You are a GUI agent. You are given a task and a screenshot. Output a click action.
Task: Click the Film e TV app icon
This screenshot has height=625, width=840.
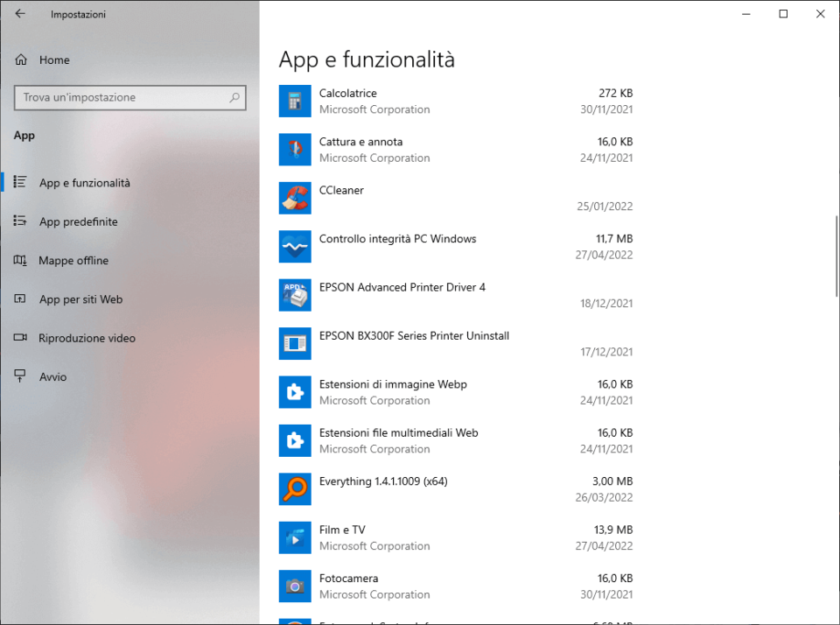coord(295,537)
